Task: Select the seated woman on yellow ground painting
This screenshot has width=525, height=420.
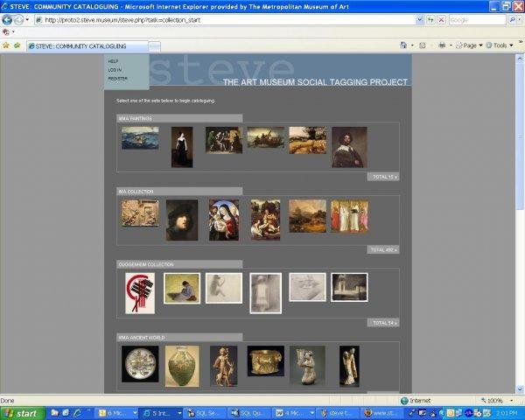Action: pos(182,288)
